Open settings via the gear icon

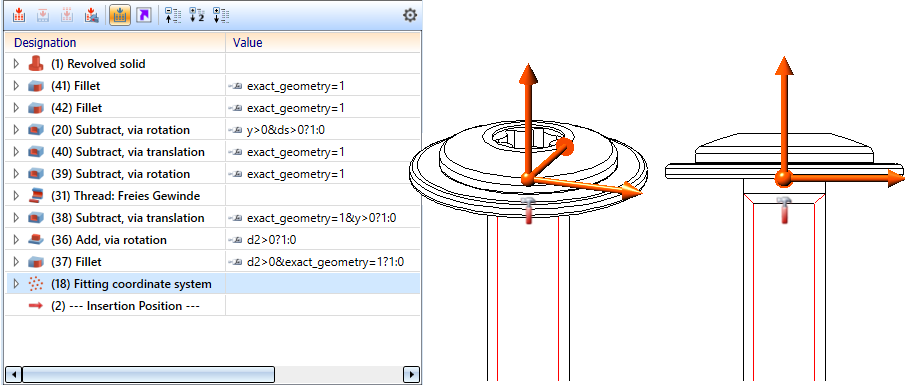pyautogui.click(x=410, y=16)
